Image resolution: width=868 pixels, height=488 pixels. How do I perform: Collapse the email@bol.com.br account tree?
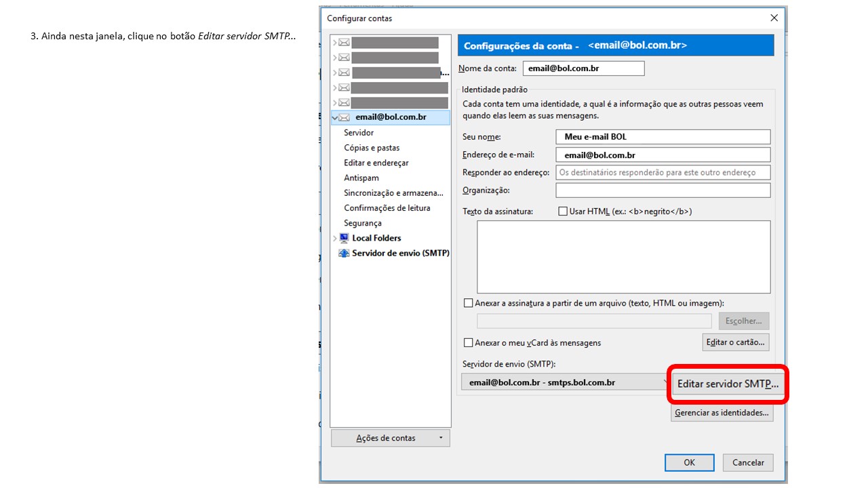(335, 117)
